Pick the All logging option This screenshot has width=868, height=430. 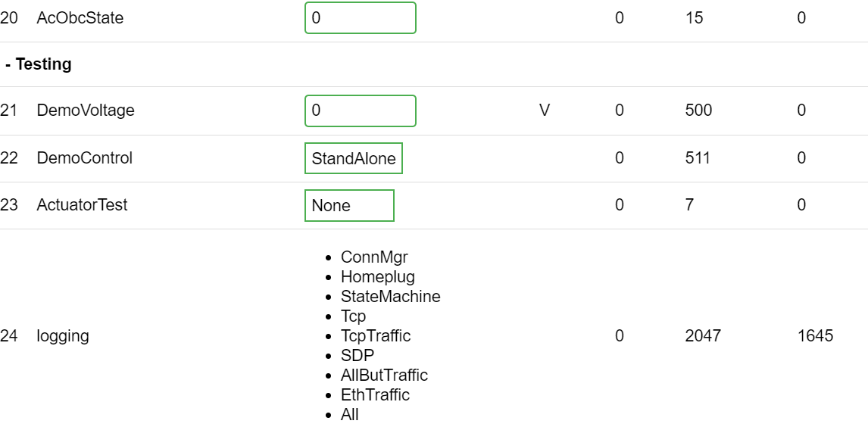[x=349, y=414]
